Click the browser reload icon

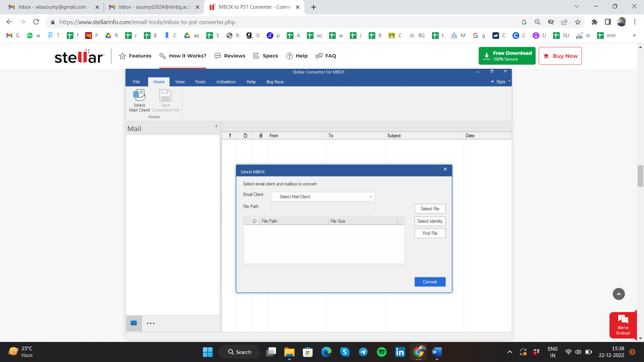pos(36,22)
